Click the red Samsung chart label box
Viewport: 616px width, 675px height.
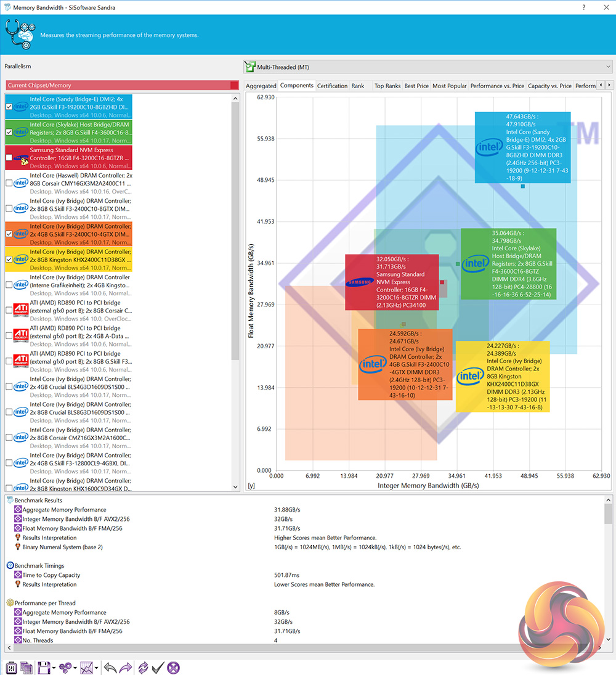click(x=392, y=282)
